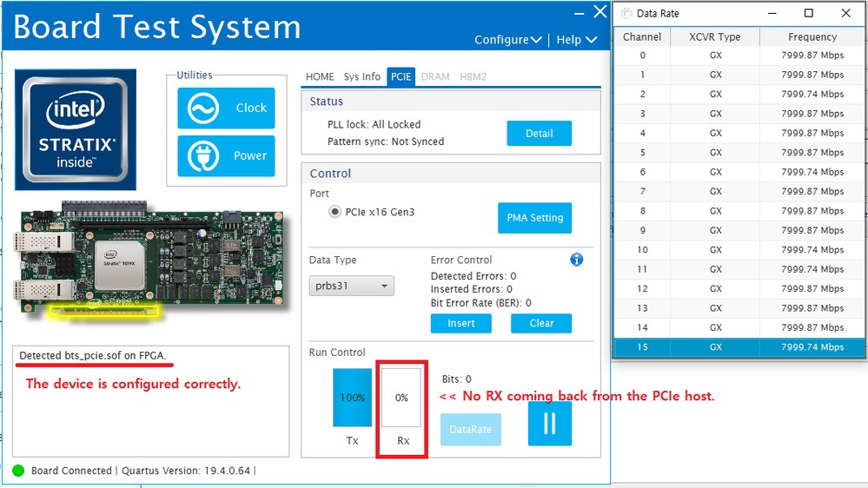Click the Channel column header
868x488 pixels.
[x=642, y=37]
